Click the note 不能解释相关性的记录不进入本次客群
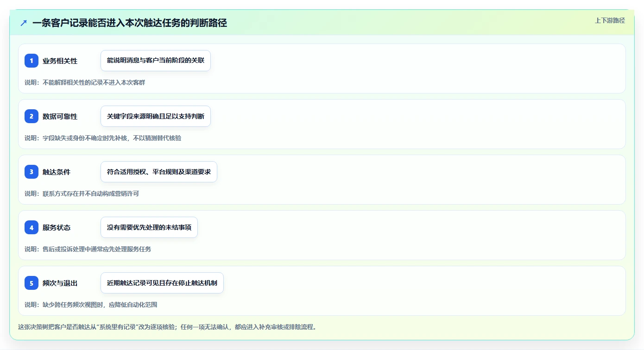 (85, 82)
